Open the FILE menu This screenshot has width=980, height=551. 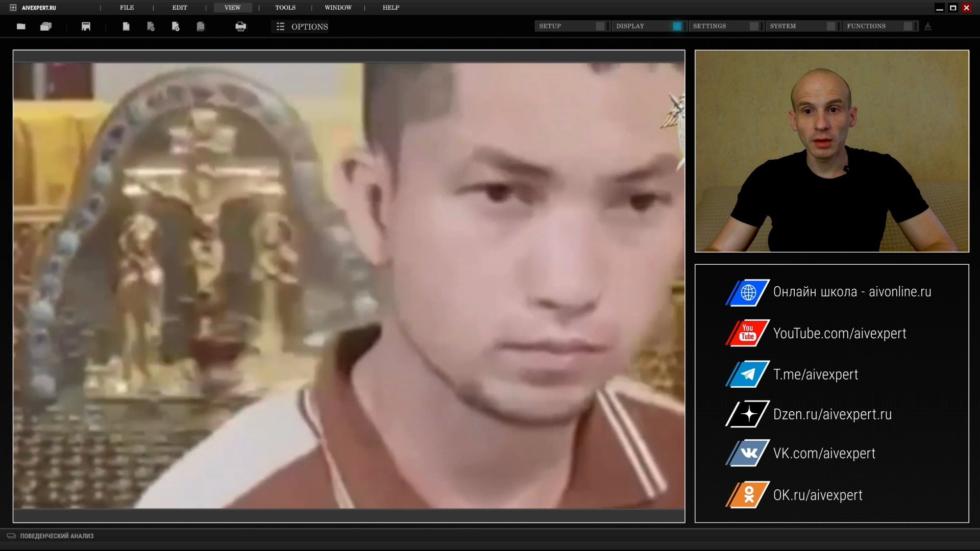coord(127,8)
